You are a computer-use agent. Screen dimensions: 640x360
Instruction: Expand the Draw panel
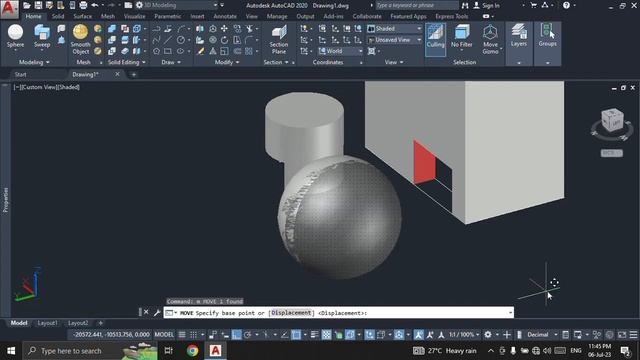coord(171,62)
